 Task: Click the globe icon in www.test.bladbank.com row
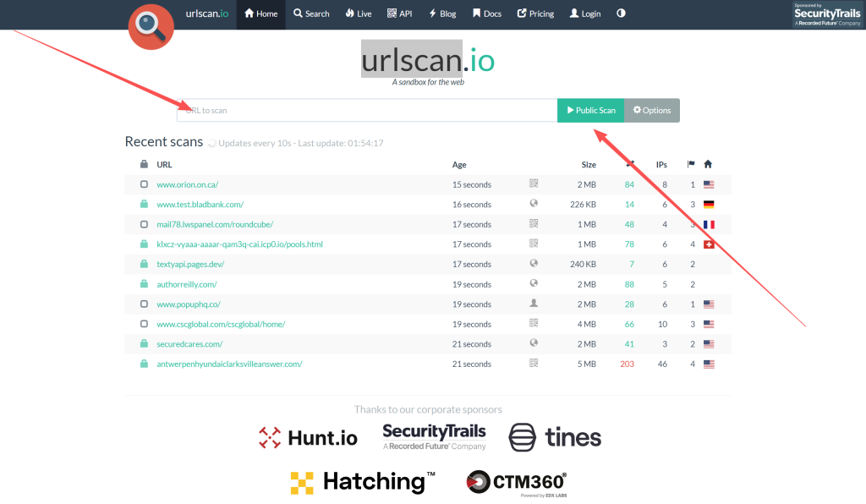(x=534, y=205)
